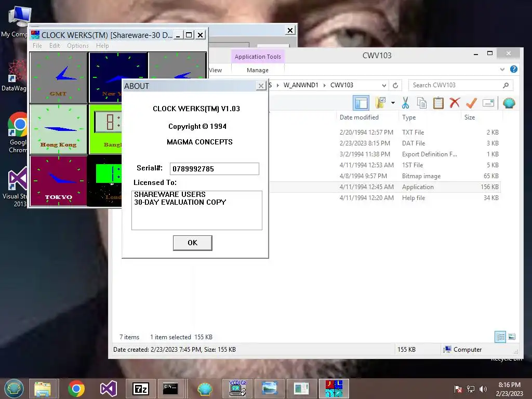This screenshot has height=399, width=532.
Task: Open the View ribbon tab
Action: point(215,70)
